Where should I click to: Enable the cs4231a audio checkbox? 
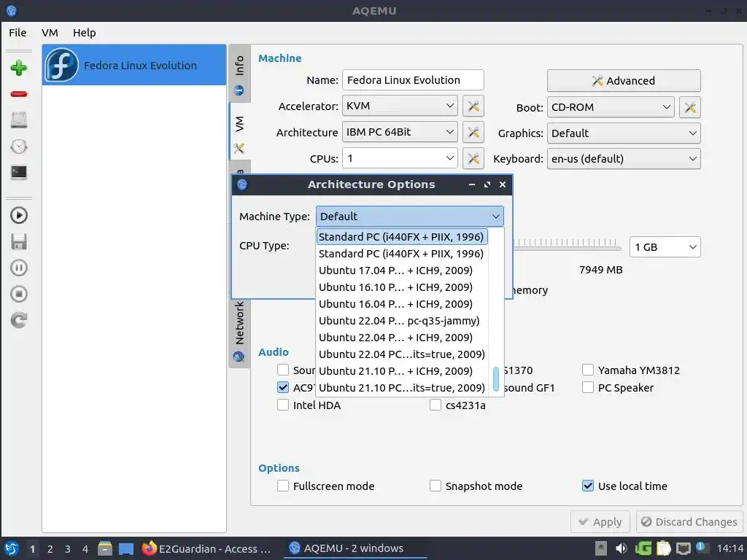pyautogui.click(x=436, y=405)
